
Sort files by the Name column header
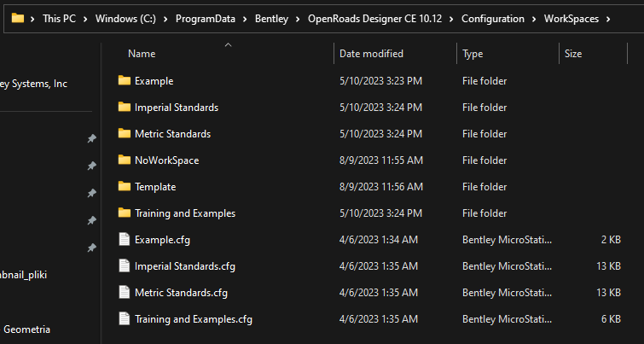pos(142,54)
